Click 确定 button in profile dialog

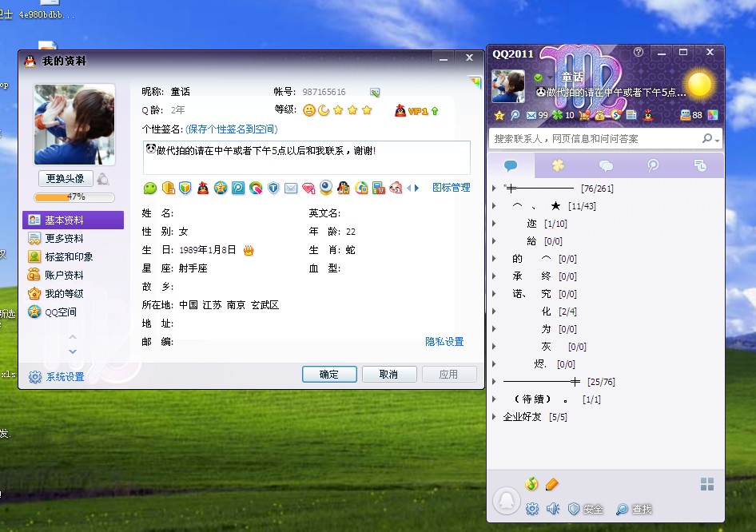(329, 375)
